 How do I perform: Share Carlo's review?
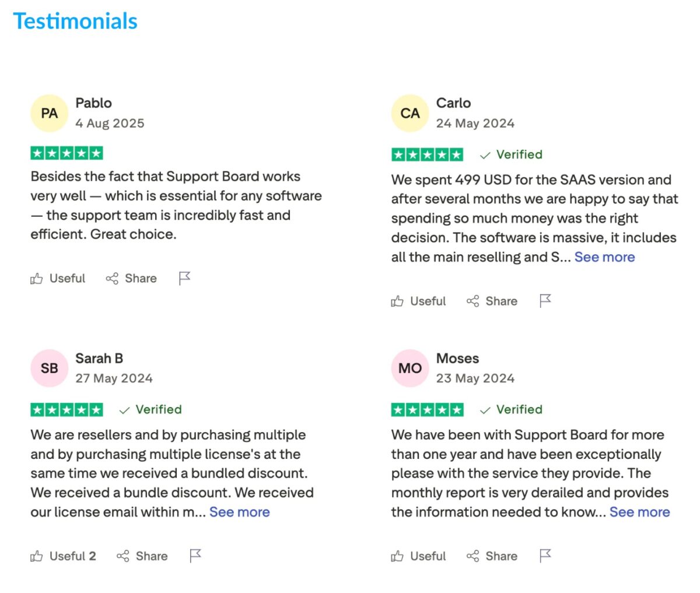pos(492,301)
